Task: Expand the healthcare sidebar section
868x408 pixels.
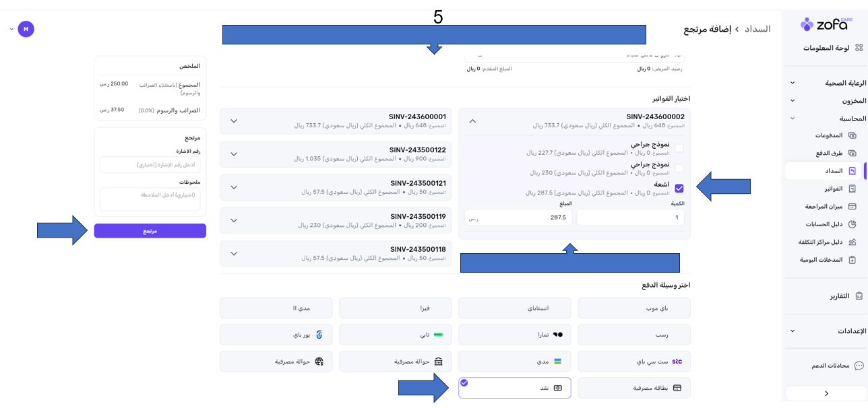Action: coord(793,83)
